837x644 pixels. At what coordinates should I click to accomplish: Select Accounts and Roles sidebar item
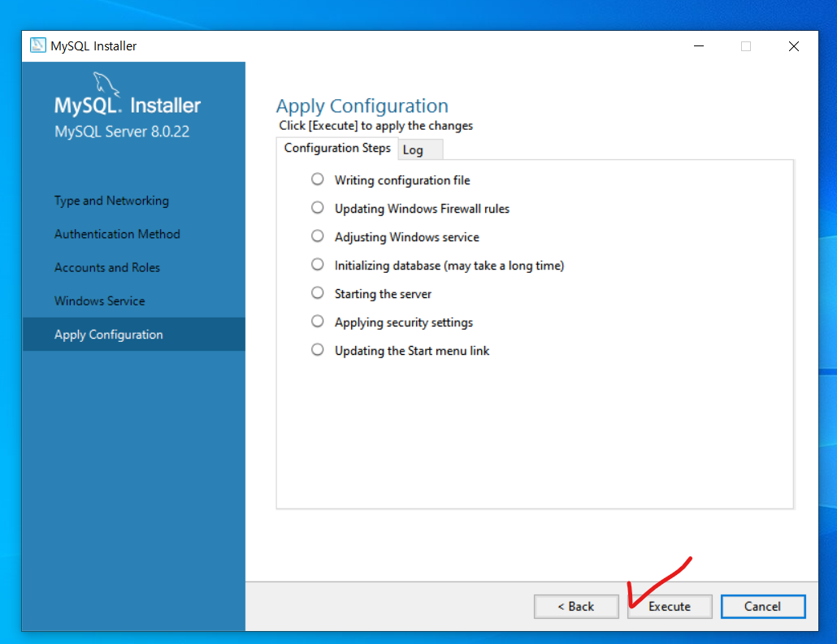tap(106, 268)
